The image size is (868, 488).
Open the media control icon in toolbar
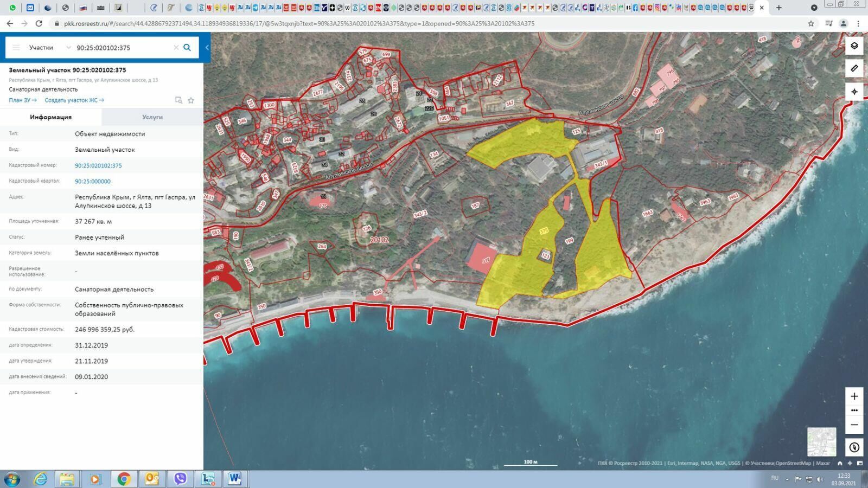tap(828, 23)
